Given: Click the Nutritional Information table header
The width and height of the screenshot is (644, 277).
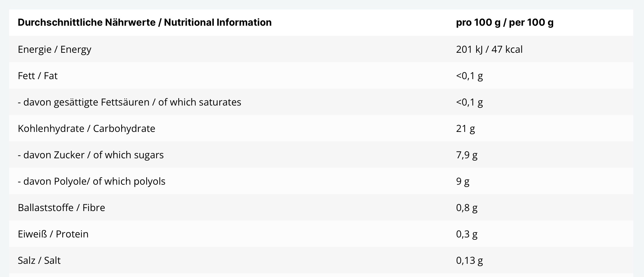Looking at the screenshot, I should pos(145,22).
